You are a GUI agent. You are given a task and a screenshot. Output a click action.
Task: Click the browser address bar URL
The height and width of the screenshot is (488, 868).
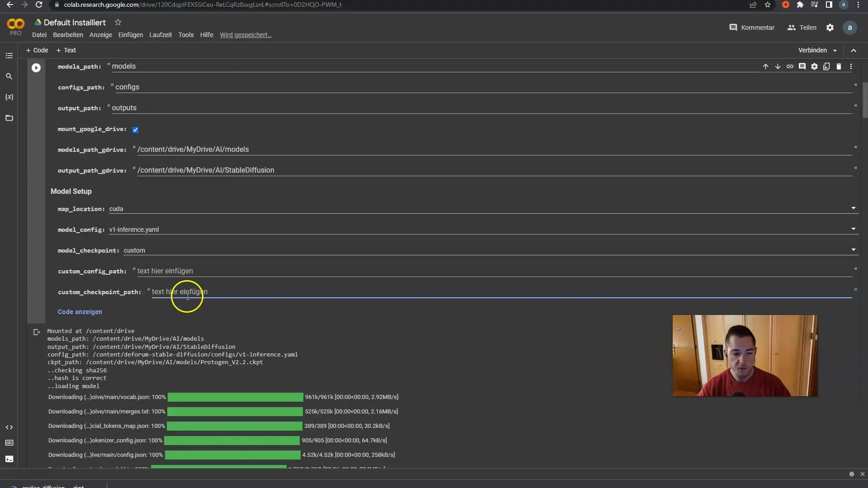click(203, 5)
